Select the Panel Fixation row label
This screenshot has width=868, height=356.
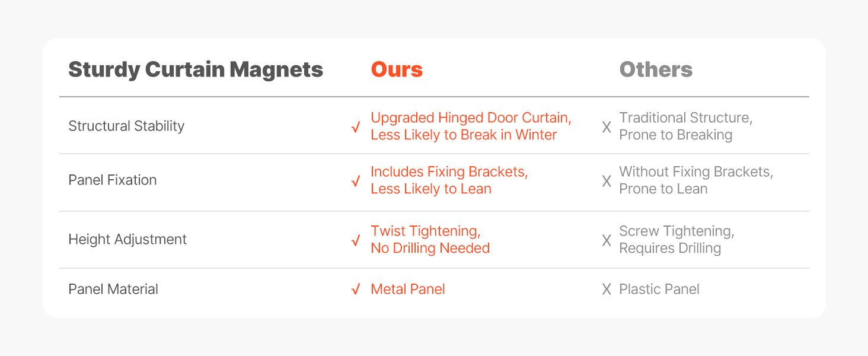pos(113,180)
